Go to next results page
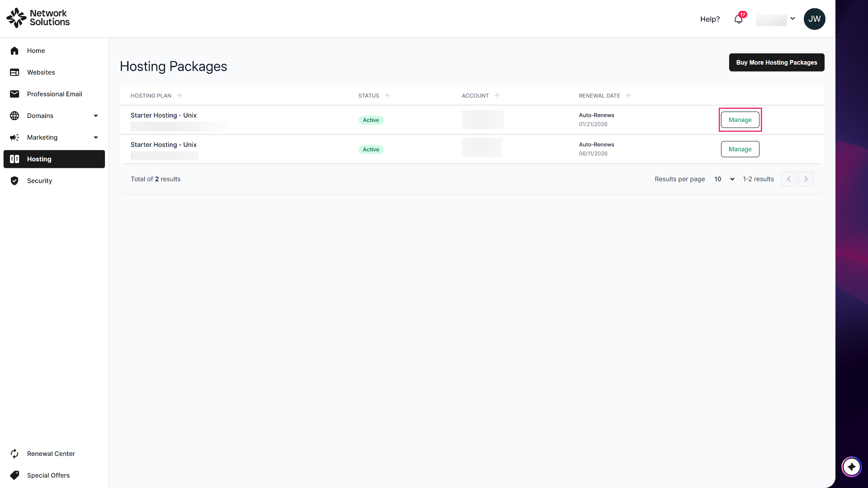This screenshot has width=868, height=488. click(806, 179)
